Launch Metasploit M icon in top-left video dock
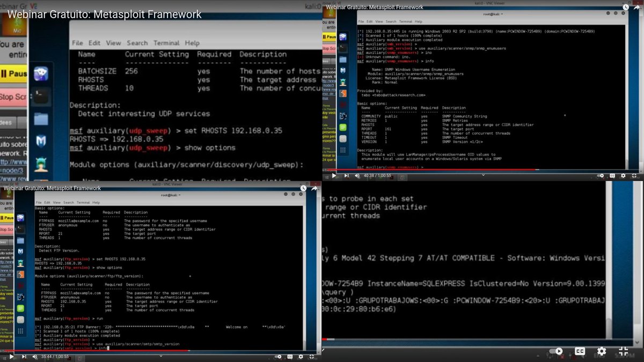Screen dimensions: 644x362 pos(41,141)
